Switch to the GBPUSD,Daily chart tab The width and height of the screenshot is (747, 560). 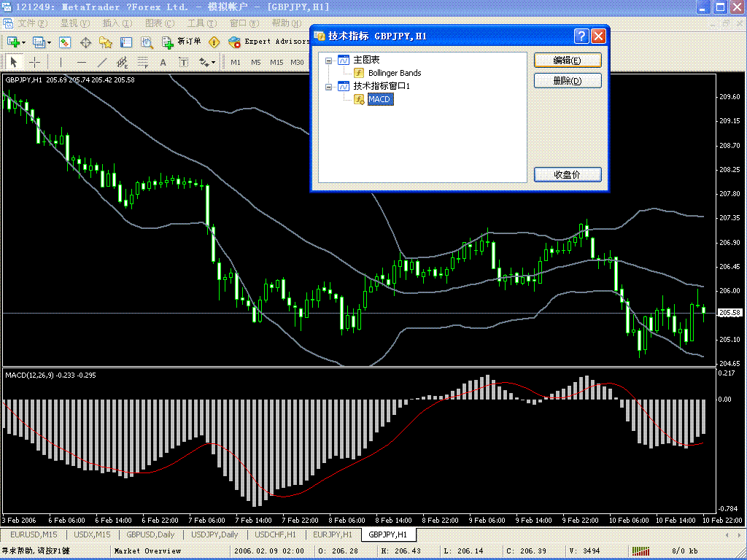point(150,534)
